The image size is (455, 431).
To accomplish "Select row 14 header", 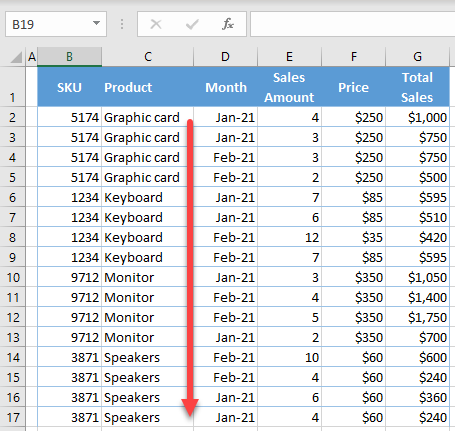I will [x=13, y=357].
